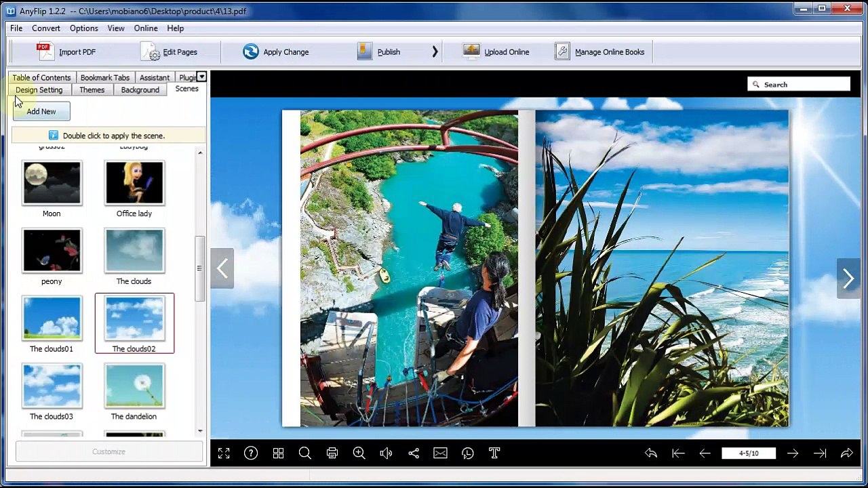Click the scenes list scroll-down arrow
The width and height of the screenshot is (868, 488).
[200, 430]
